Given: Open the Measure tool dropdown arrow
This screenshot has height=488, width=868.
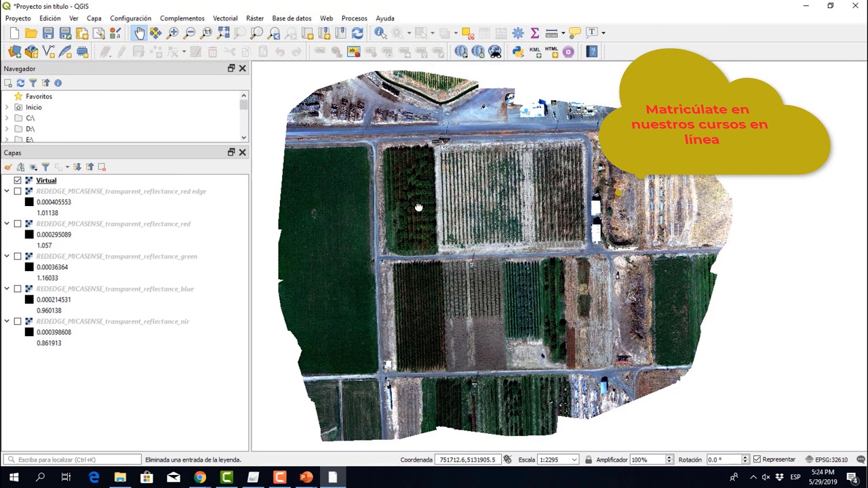Looking at the screenshot, I should coord(563,33).
